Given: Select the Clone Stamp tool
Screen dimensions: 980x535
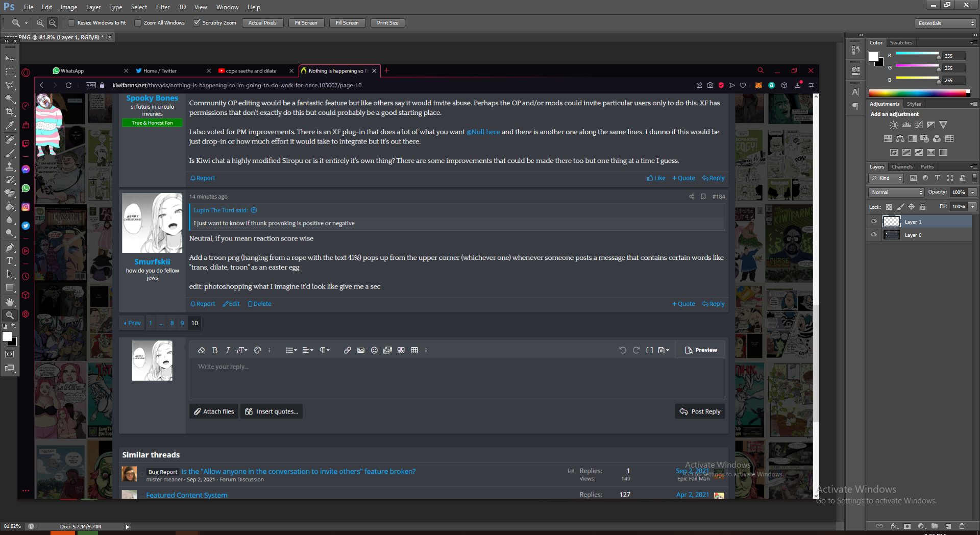Looking at the screenshot, I should (10, 166).
